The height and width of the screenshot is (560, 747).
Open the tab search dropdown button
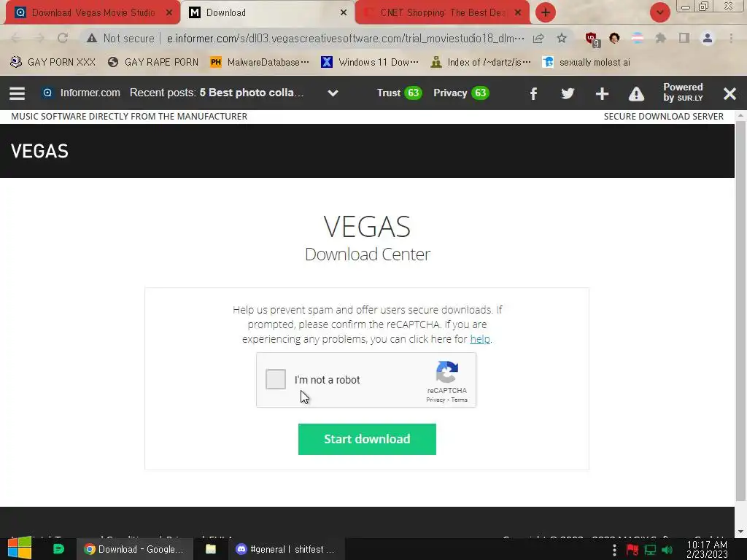point(659,12)
